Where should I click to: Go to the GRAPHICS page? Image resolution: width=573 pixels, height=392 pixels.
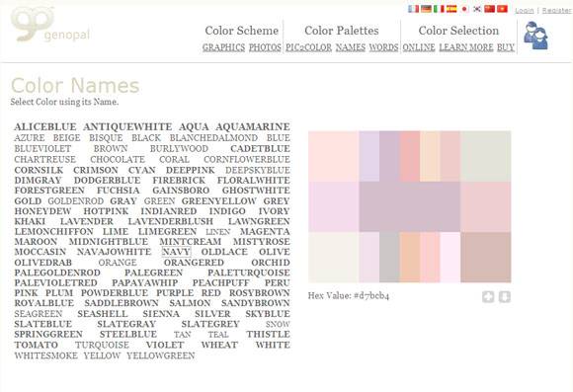tap(223, 47)
